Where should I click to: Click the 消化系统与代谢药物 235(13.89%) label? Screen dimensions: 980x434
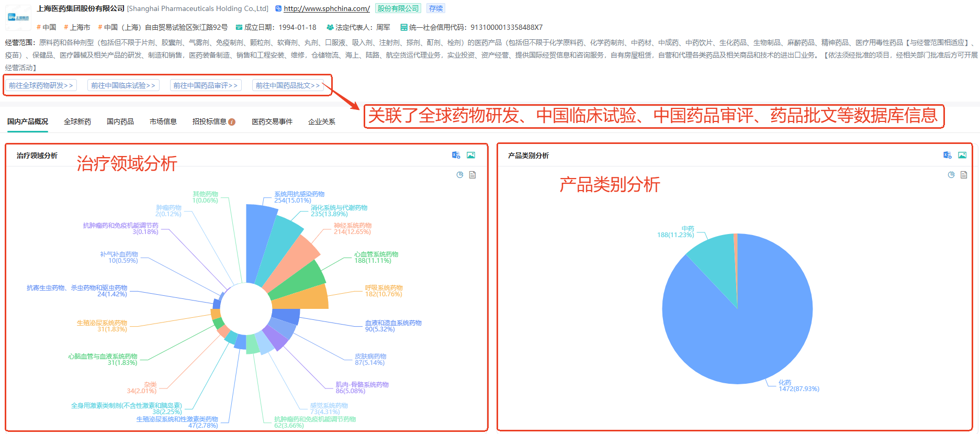tap(339, 211)
